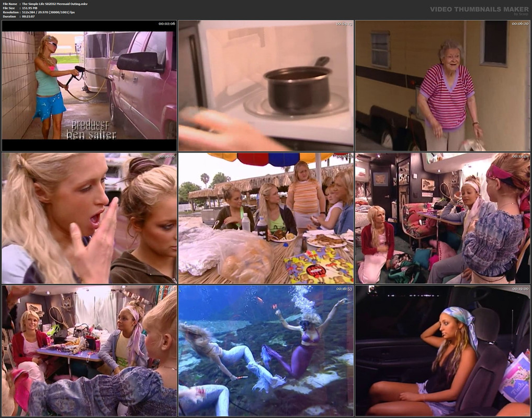Click the duration value '00:21:07'
Image resolution: width=532 pixels, height=418 pixels.
(x=28, y=16)
